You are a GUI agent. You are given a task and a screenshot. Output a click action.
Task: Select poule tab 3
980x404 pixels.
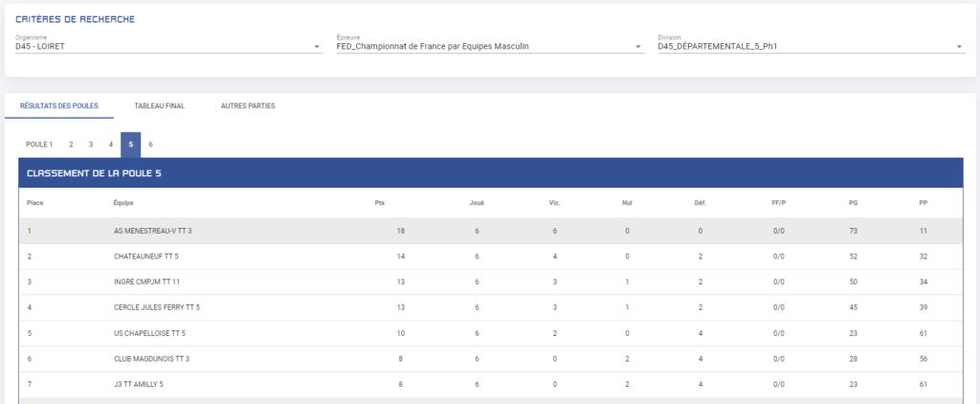click(91, 145)
